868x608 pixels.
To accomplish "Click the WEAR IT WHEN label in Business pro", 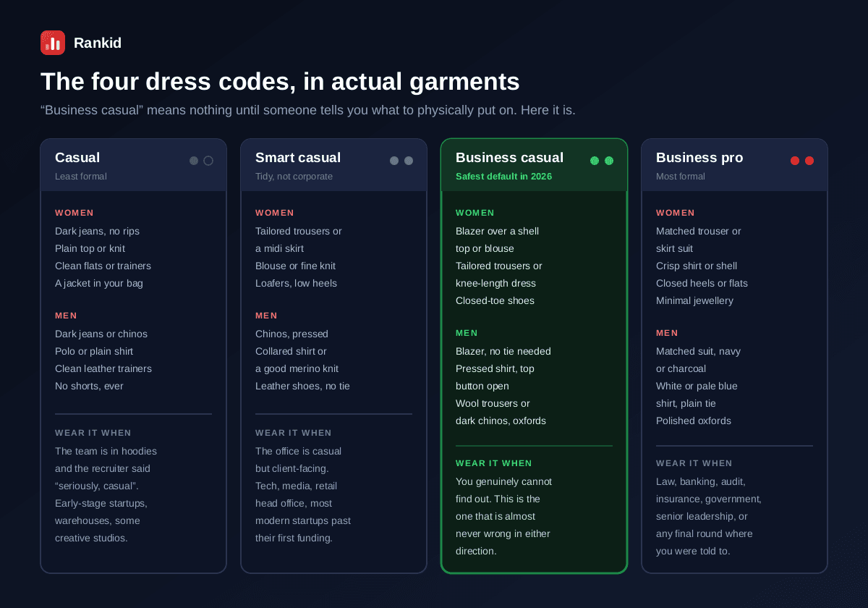I will click(x=694, y=463).
